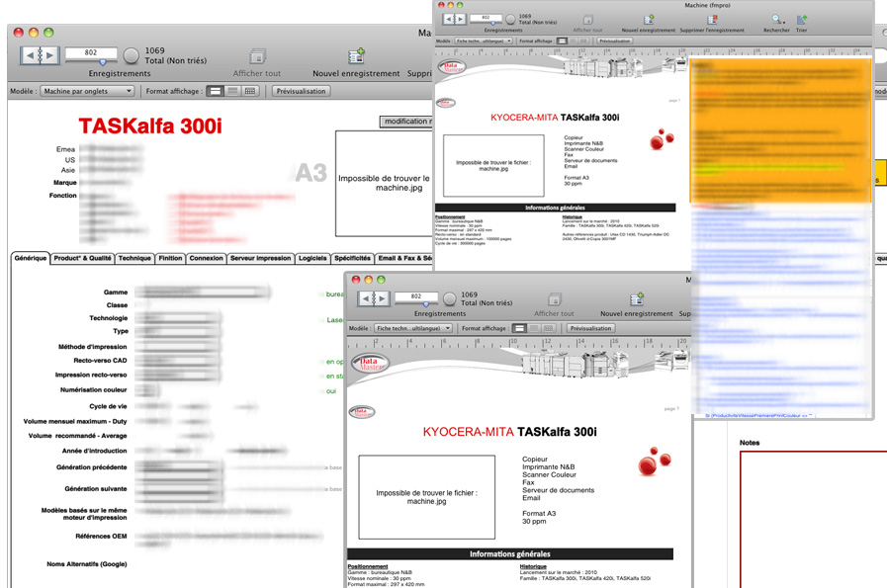The image size is (887, 588).
Task: Click record number field in front bottom window
Action: point(416,296)
